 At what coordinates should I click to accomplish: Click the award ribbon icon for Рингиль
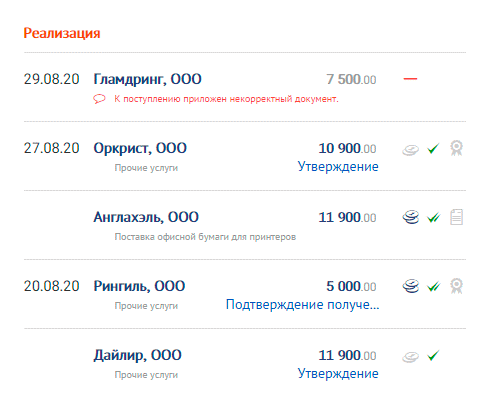pyautogui.click(x=456, y=286)
